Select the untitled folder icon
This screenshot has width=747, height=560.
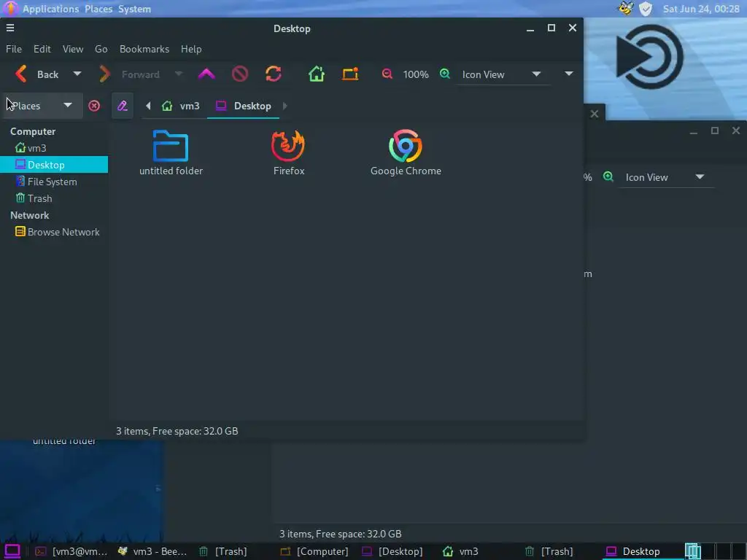click(171, 152)
